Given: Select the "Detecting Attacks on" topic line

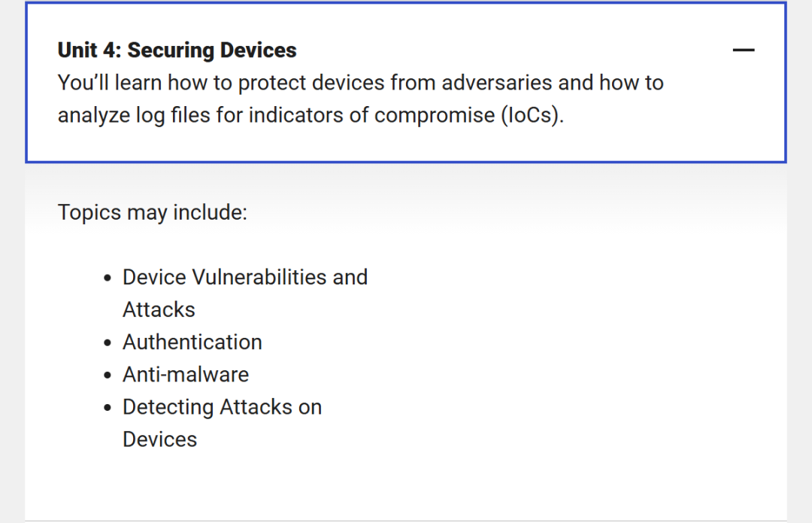Looking at the screenshot, I should [222, 407].
